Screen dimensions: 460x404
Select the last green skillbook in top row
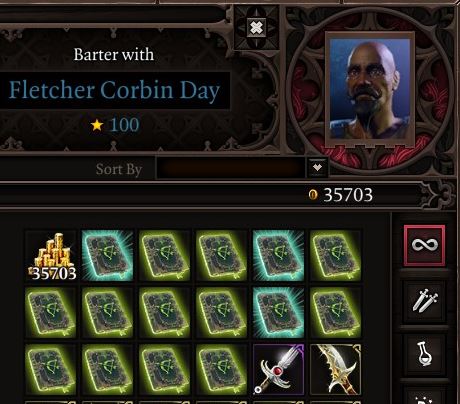(335, 255)
